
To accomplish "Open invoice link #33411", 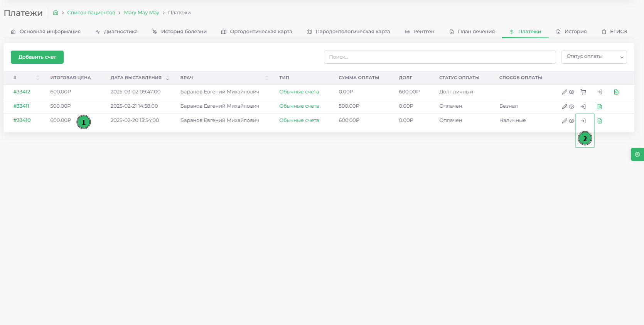I will click(21, 106).
